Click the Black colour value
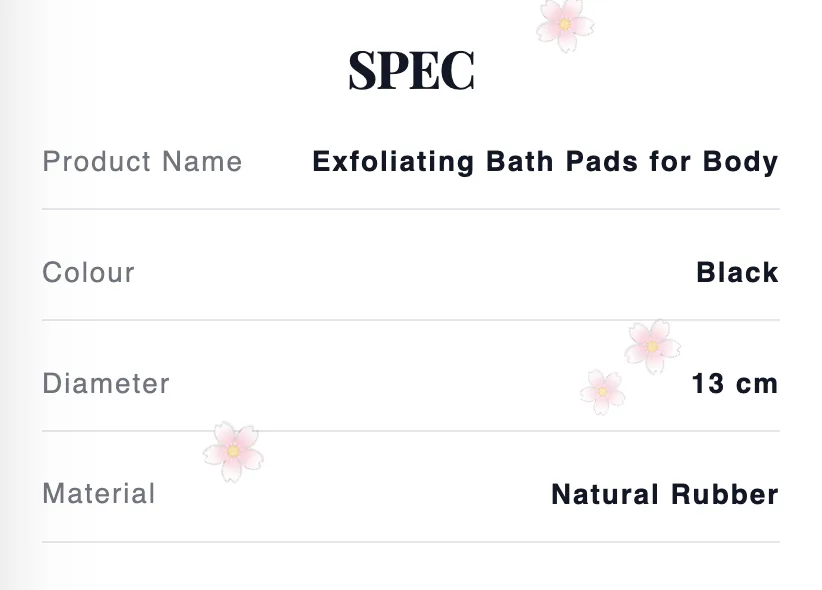This screenshot has width=822, height=590. [738, 272]
